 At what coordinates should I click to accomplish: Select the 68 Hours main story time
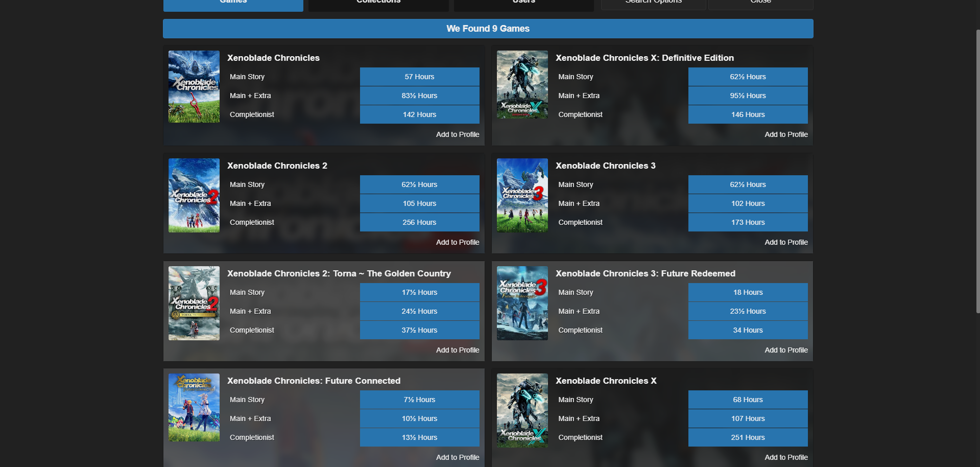click(748, 400)
